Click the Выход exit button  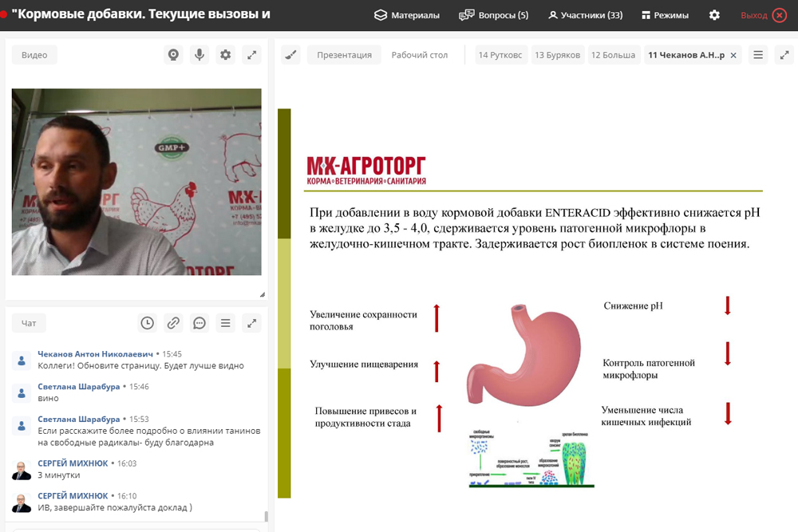pyautogui.click(x=764, y=15)
